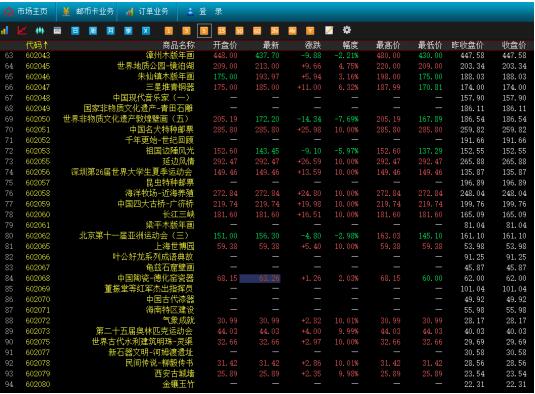Open the notepad icon beside the gear
Image resolution: width=535 pixels, height=394 pixels.
click(329, 30)
